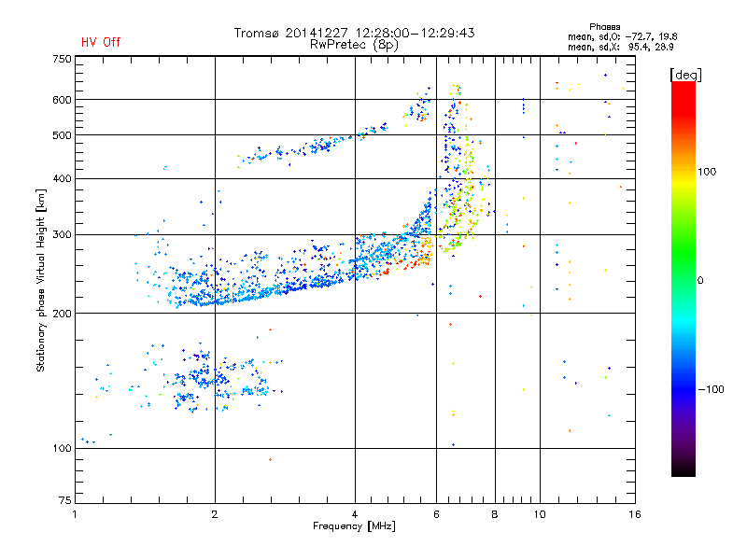
Task: Click the red HV Off label
Action: click(101, 42)
